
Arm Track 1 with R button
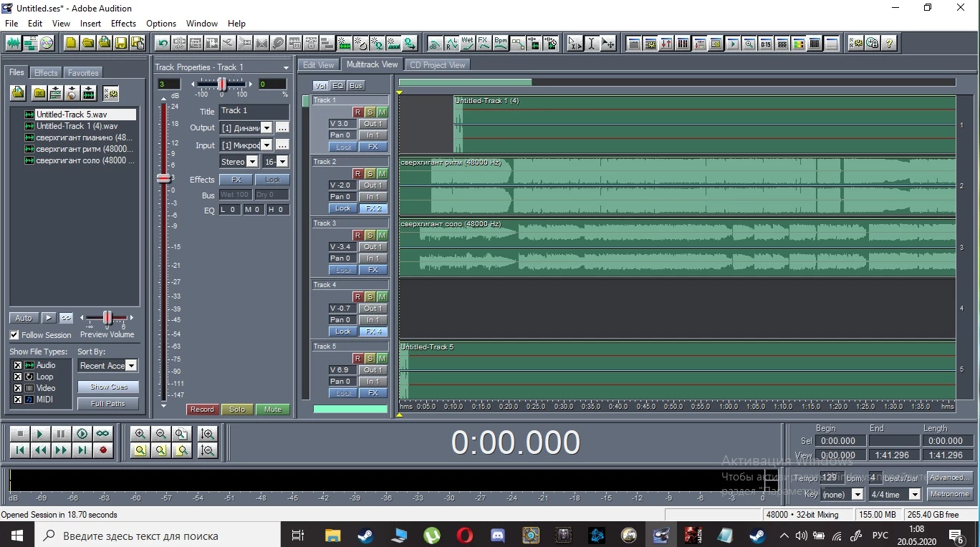(358, 112)
